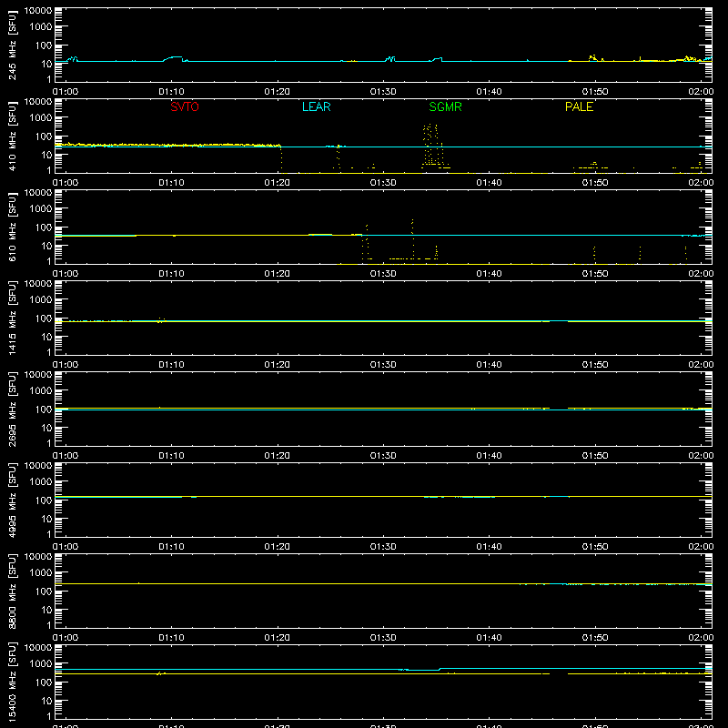728x728 pixels.
Task: Click the 01:50 time label below 610 MHz plot
Action: click(595, 274)
